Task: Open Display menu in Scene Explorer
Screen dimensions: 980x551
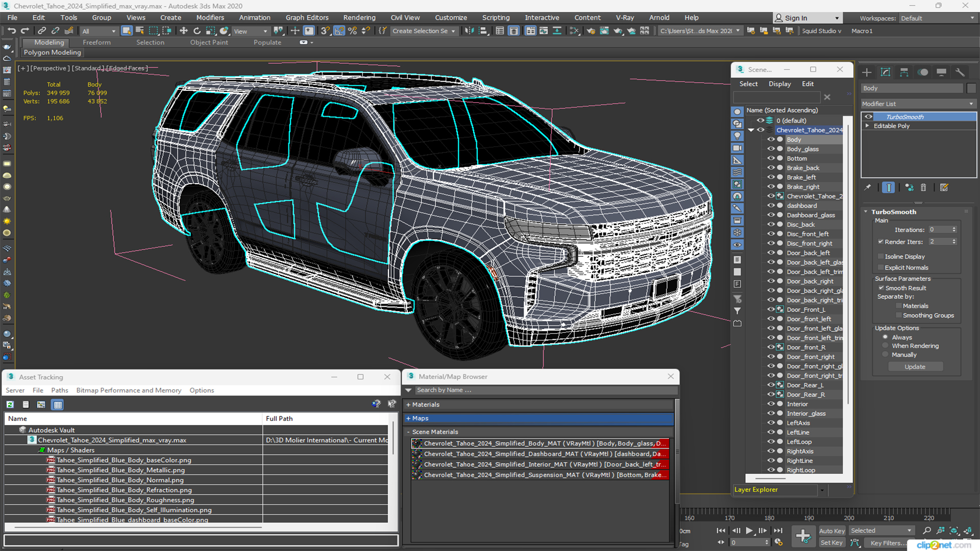Action: [x=779, y=84]
